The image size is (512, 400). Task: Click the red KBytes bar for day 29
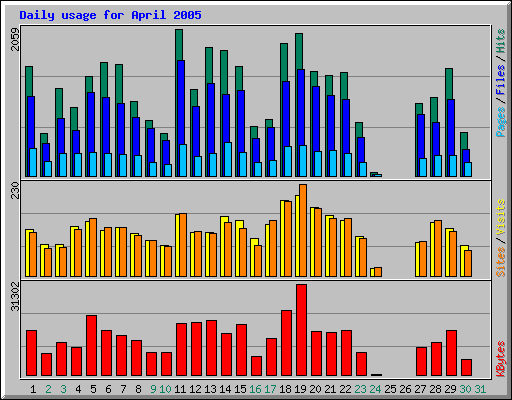(451, 353)
